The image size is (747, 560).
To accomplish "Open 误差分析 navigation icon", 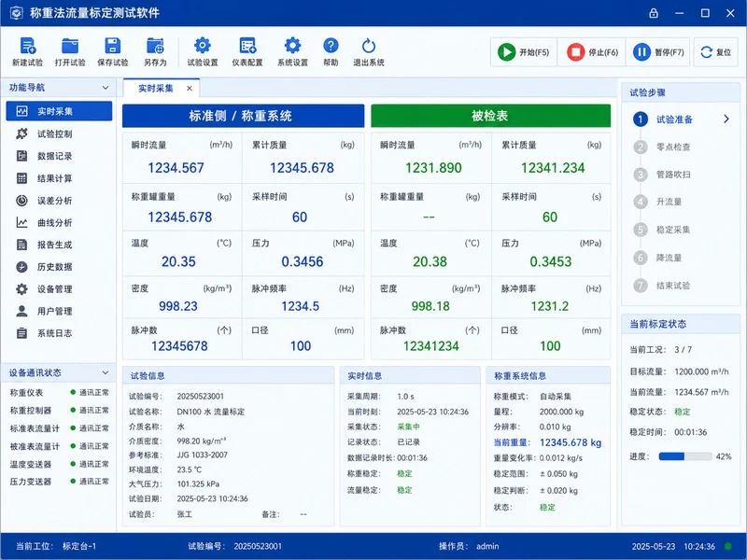I will coord(21,201).
